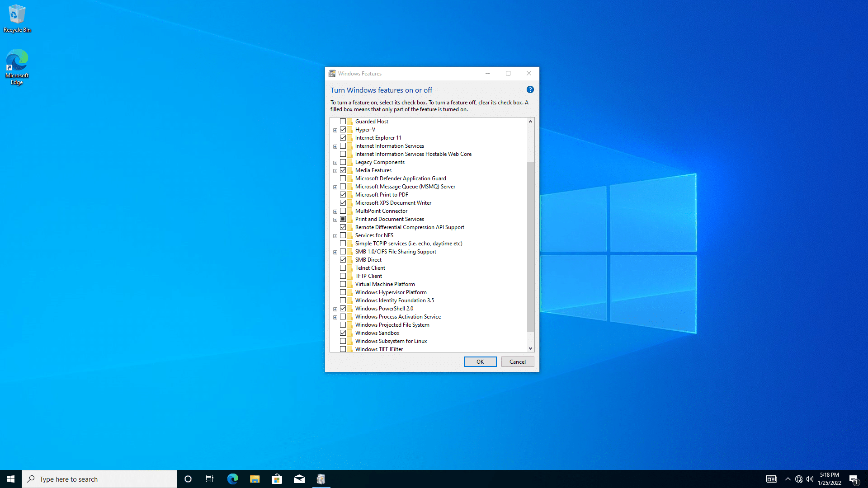Open network status tray icon
The width and height of the screenshot is (868, 488).
pos(799,479)
